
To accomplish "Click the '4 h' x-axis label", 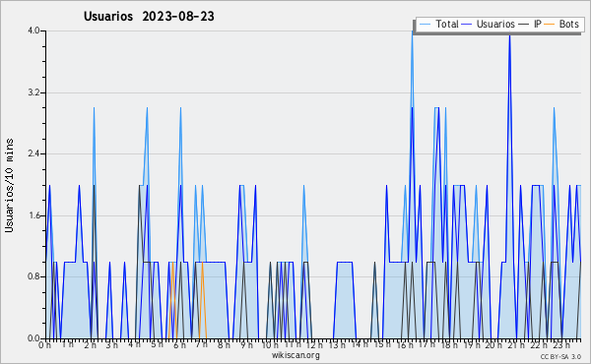I will click(134, 344).
